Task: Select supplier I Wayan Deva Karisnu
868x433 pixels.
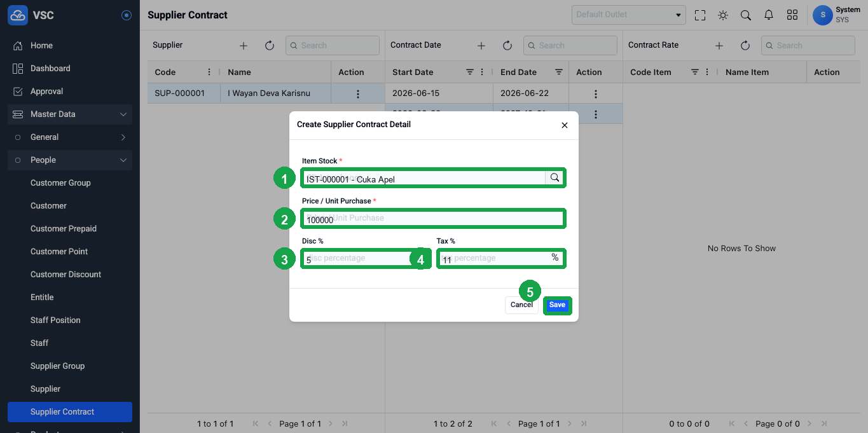Action: [x=275, y=93]
